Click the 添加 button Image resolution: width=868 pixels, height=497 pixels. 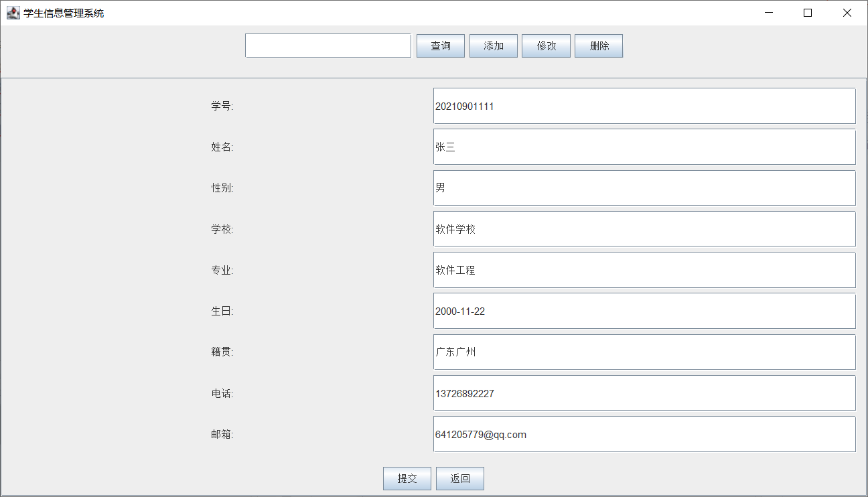click(494, 46)
